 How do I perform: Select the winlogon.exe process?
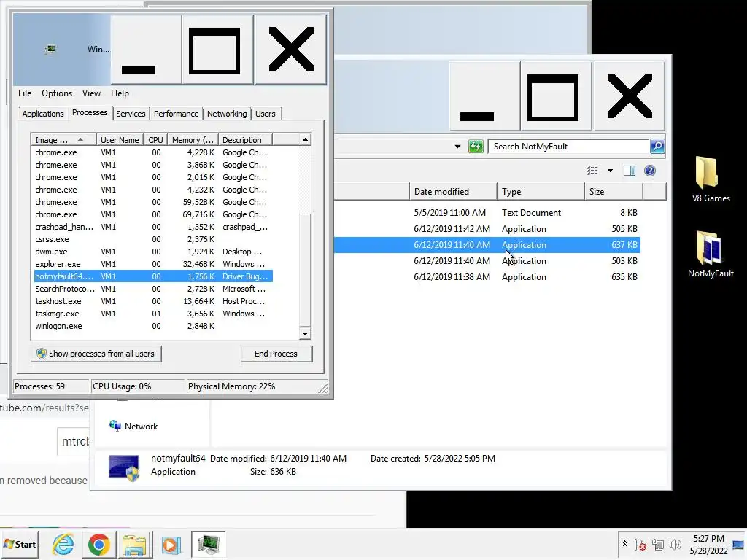153,326
